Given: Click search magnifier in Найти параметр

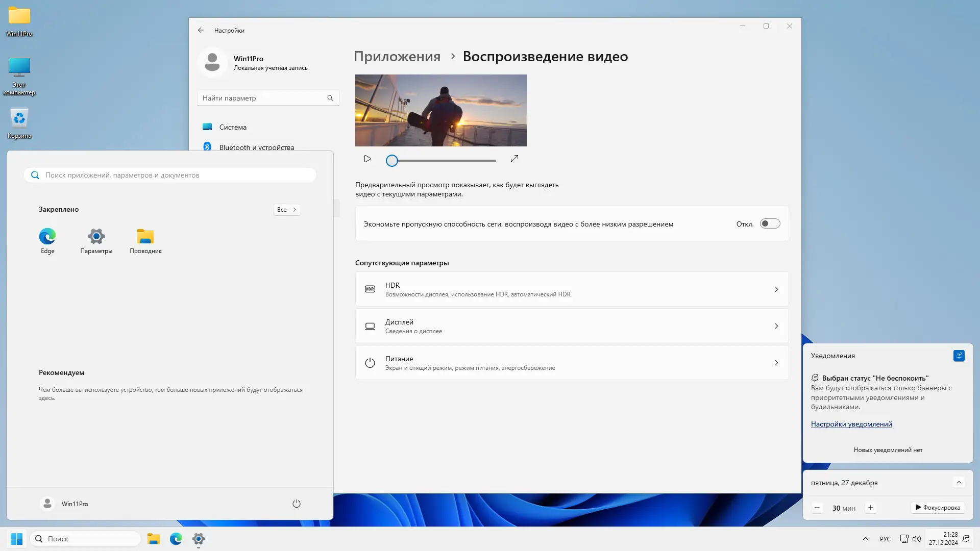Looking at the screenshot, I should 330,98.
